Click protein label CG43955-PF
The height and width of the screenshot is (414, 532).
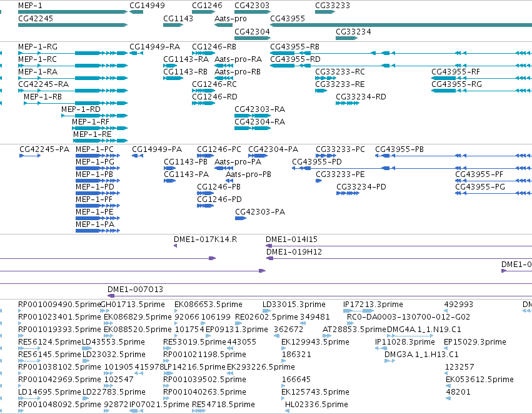click(479, 174)
